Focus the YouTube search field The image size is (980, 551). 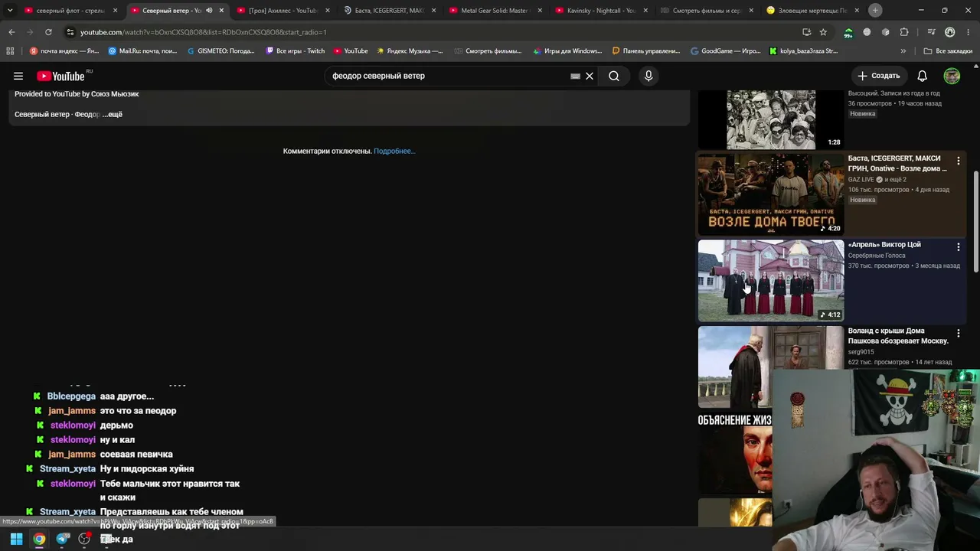[448, 76]
